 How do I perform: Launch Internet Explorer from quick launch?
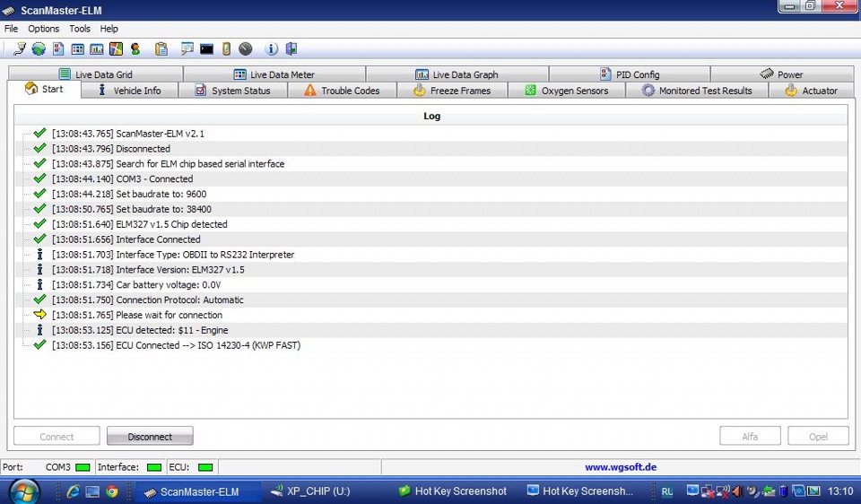coord(73,491)
